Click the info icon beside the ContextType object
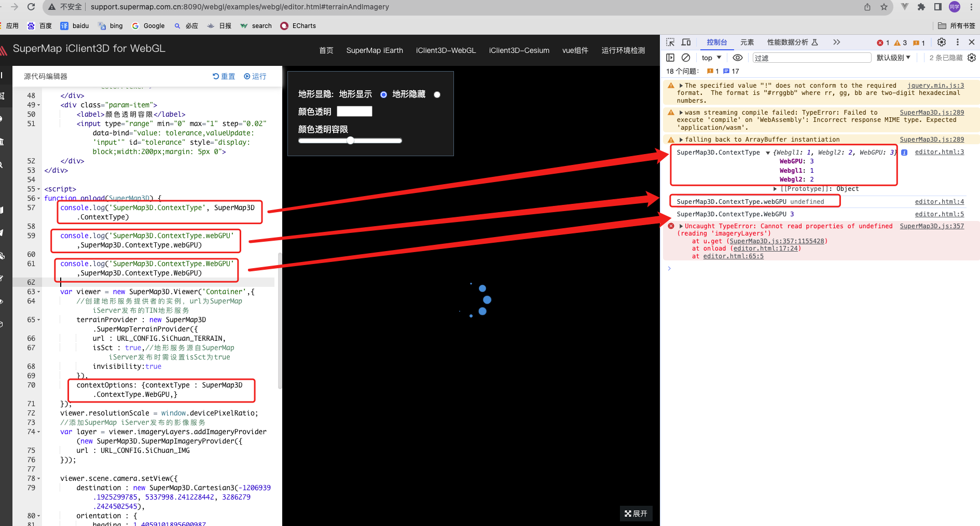This screenshot has width=980, height=526. [904, 153]
